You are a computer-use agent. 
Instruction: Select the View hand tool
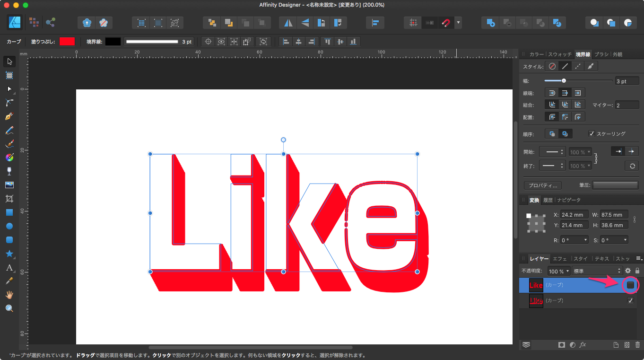click(9, 295)
